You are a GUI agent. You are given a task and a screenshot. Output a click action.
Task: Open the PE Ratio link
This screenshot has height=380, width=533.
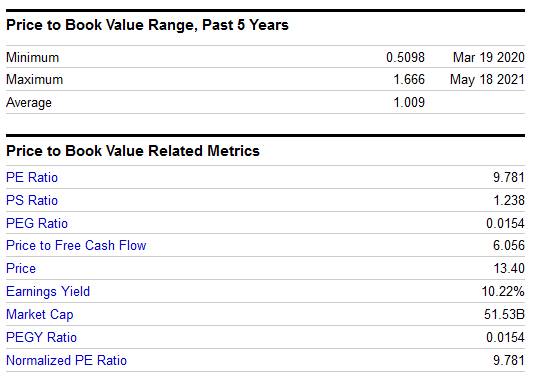pos(32,177)
